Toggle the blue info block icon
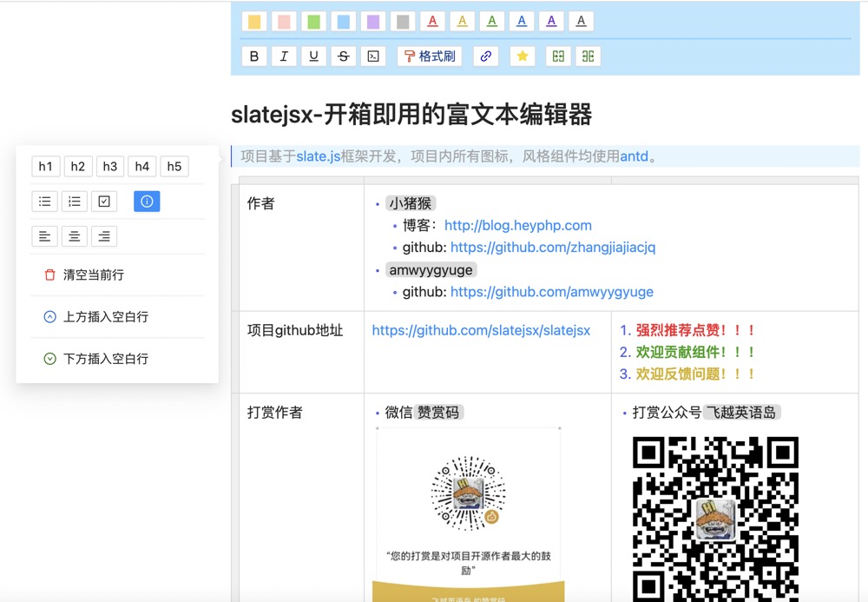The height and width of the screenshot is (602, 868). (x=147, y=201)
